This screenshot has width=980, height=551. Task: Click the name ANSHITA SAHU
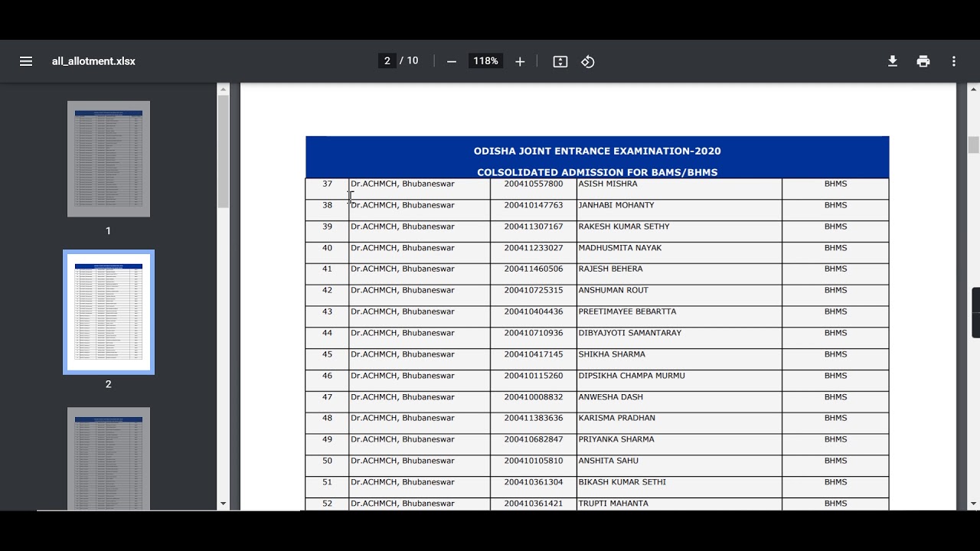pyautogui.click(x=608, y=461)
